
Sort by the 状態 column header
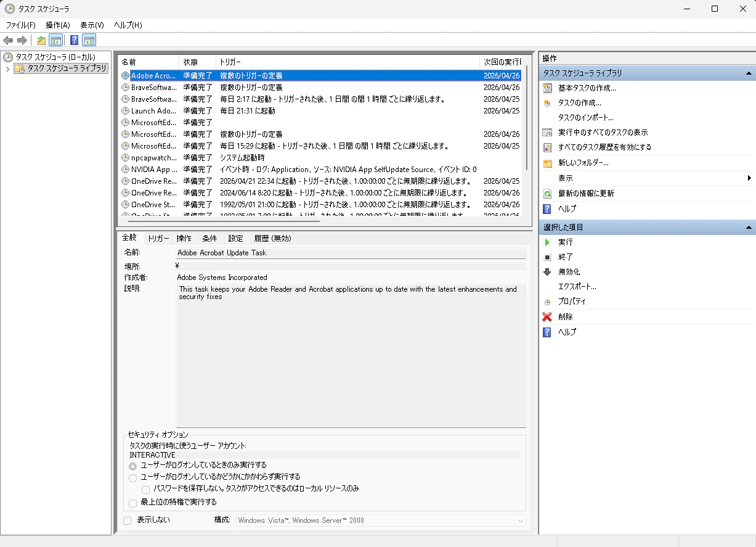pyautogui.click(x=197, y=62)
